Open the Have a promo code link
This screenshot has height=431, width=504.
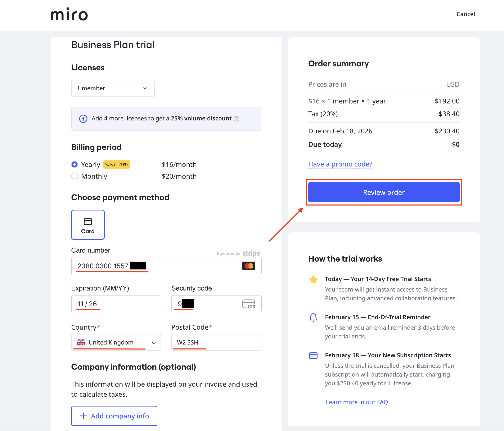pyautogui.click(x=340, y=164)
